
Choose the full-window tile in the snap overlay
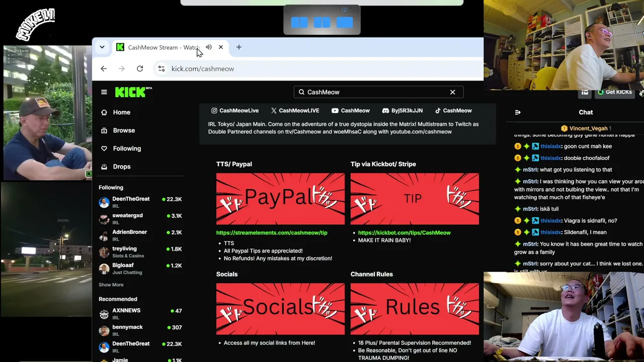[345, 22]
